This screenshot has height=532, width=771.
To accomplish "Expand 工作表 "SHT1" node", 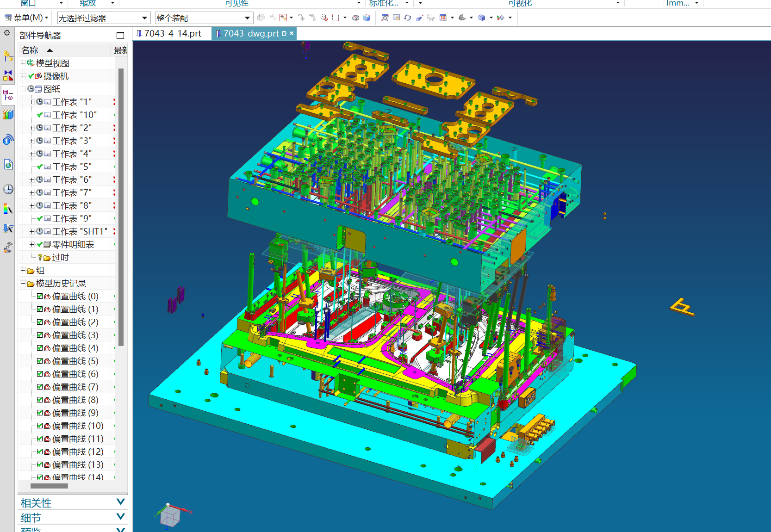I will pyautogui.click(x=31, y=231).
